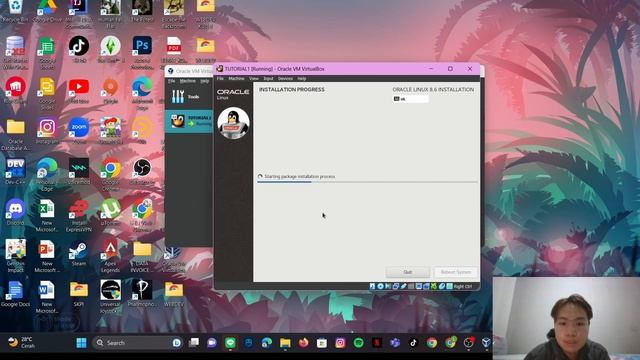Open TikTok desktop shortcut
640x360 pixels.
pyautogui.click(x=79, y=50)
